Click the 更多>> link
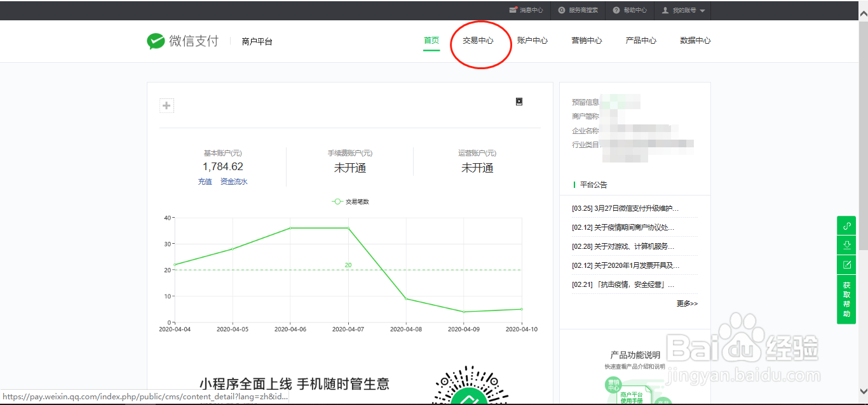This screenshot has height=405, width=868. (x=687, y=304)
